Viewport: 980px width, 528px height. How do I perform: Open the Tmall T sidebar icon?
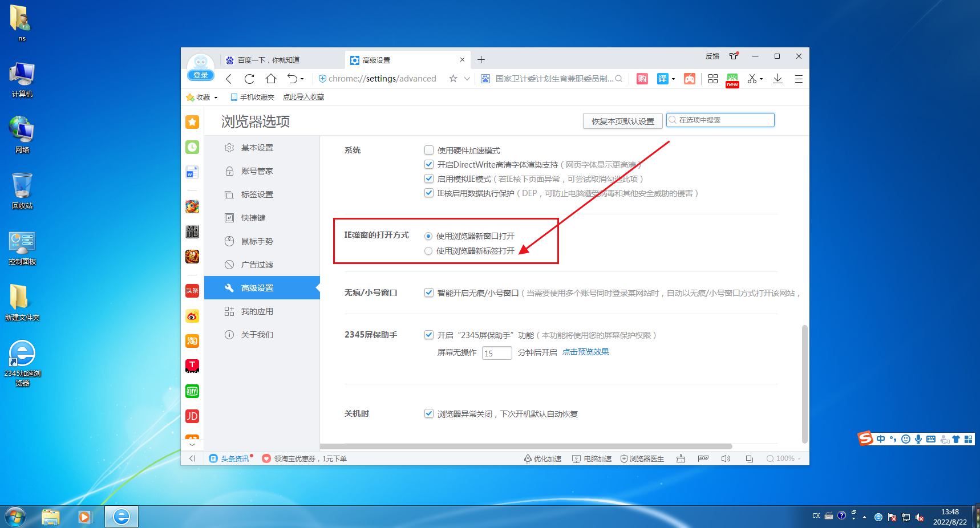point(192,366)
